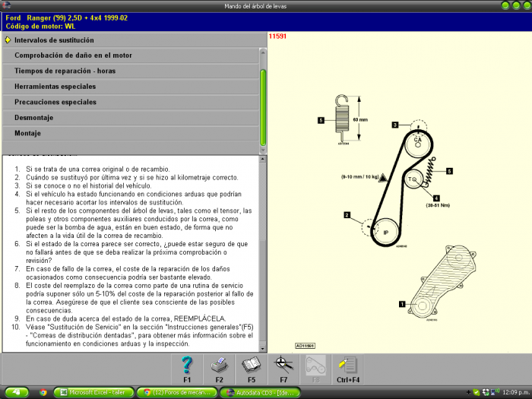Click marker 5 beside the spring drawing

coord(321,120)
